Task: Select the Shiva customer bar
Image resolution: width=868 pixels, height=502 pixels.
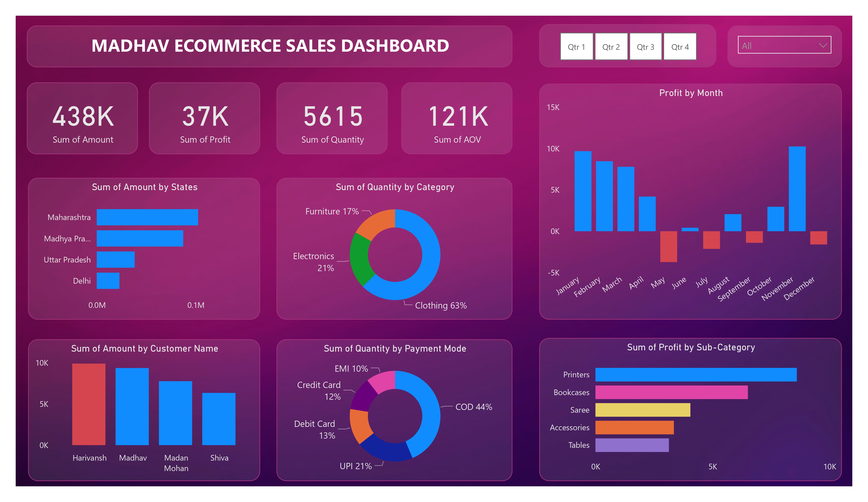Action: click(x=219, y=419)
